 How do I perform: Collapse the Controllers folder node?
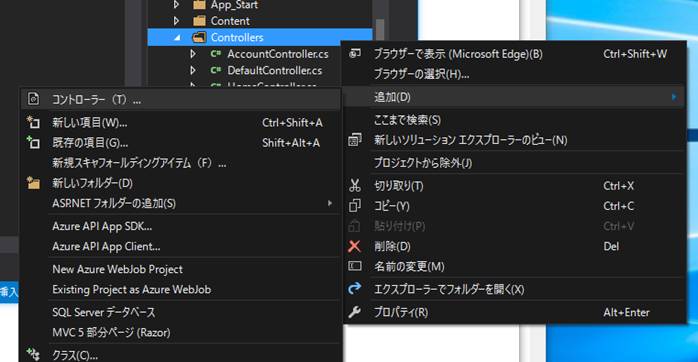pyautogui.click(x=178, y=38)
